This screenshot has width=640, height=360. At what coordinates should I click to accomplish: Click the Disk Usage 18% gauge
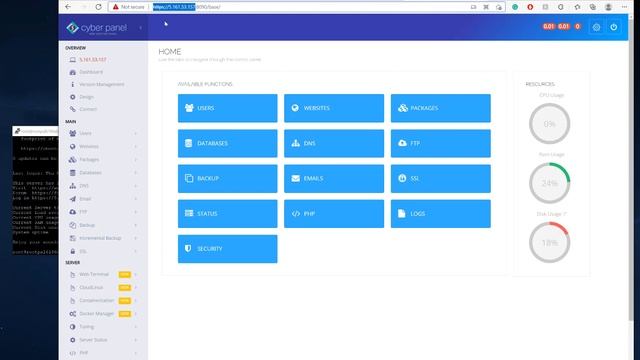(549, 242)
